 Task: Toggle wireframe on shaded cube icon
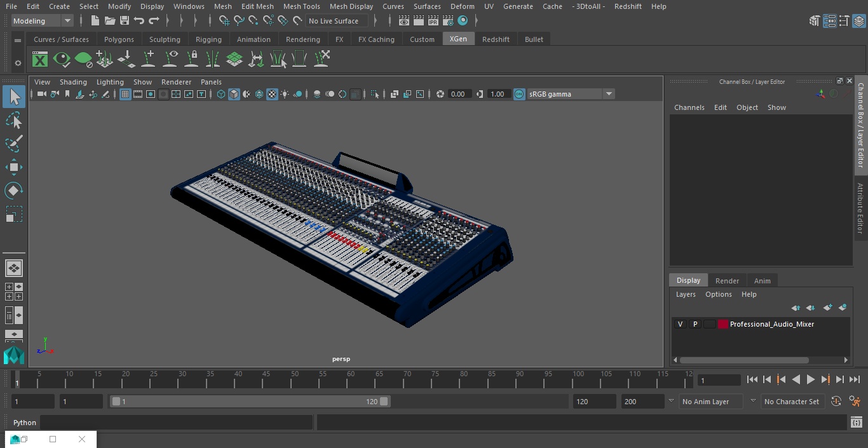259,94
